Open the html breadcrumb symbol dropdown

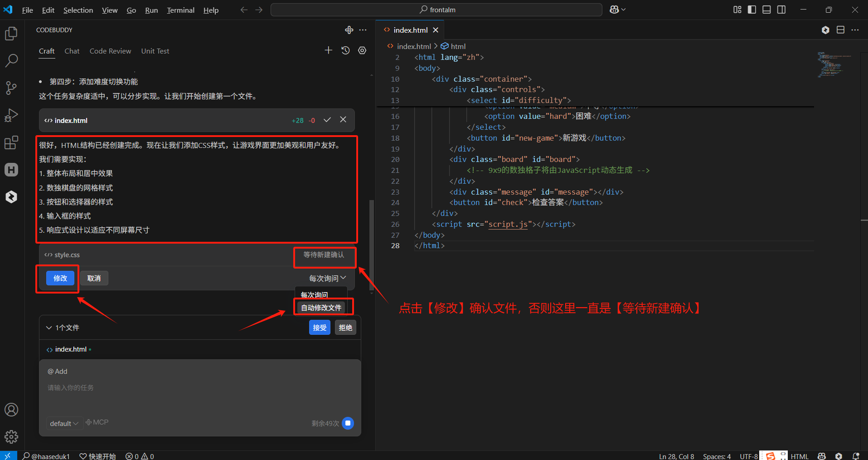pyautogui.click(x=453, y=46)
